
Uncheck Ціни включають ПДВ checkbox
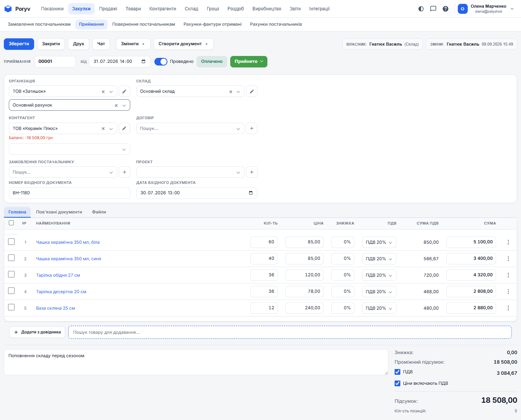(398, 383)
